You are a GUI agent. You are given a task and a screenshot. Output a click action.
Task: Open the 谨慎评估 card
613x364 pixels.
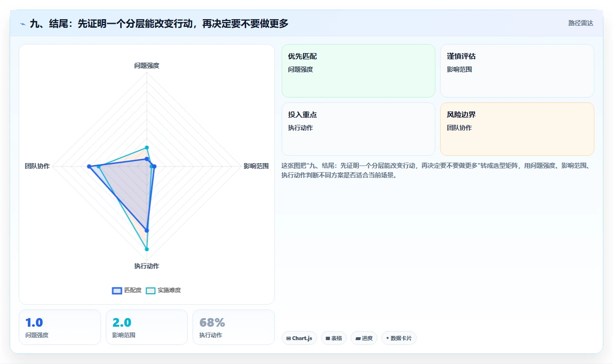pyautogui.click(x=517, y=71)
